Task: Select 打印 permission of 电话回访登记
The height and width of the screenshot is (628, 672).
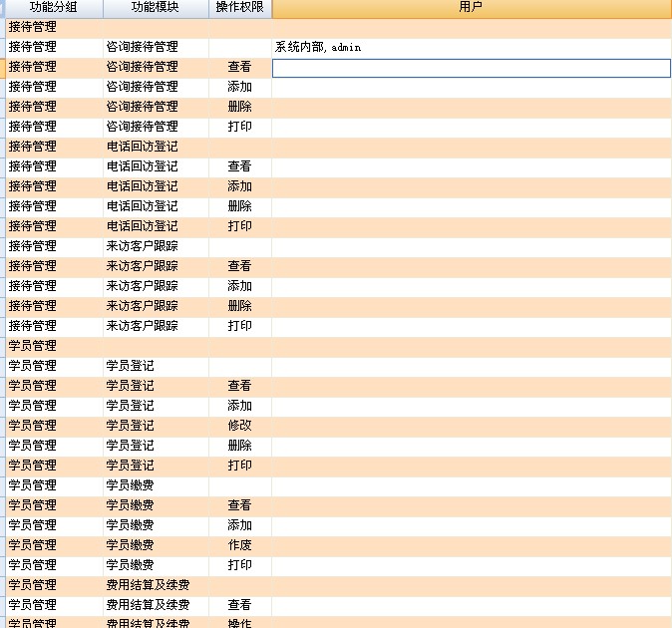Action: (240, 226)
